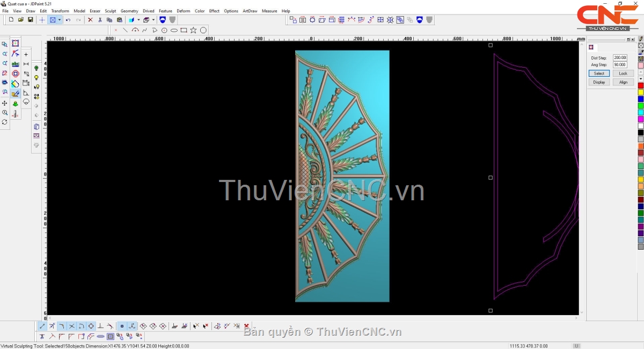This screenshot has width=644, height=349.
Task: Click the Pan move-arrows icon
Action: [5, 103]
